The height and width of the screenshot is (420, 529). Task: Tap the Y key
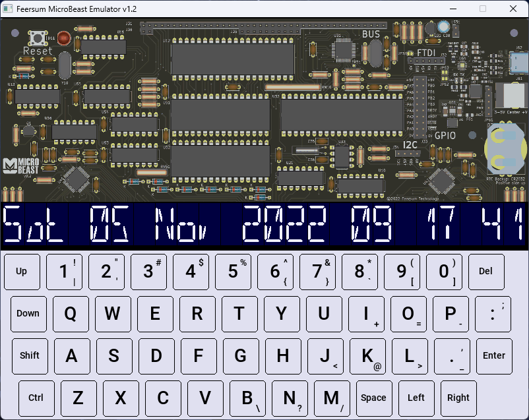pyautogui.click(x=282, y=314)
